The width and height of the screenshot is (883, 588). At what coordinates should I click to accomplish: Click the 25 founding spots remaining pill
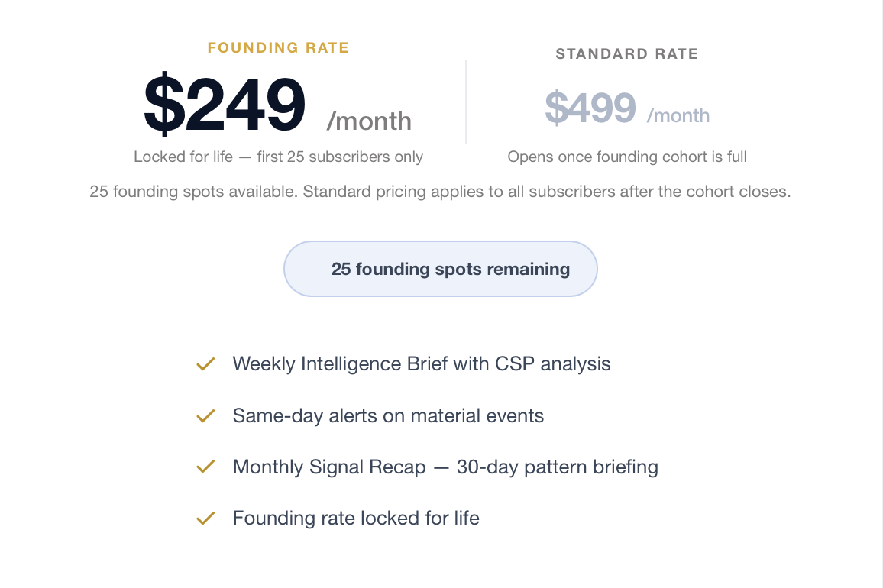(x=440, y=269)
